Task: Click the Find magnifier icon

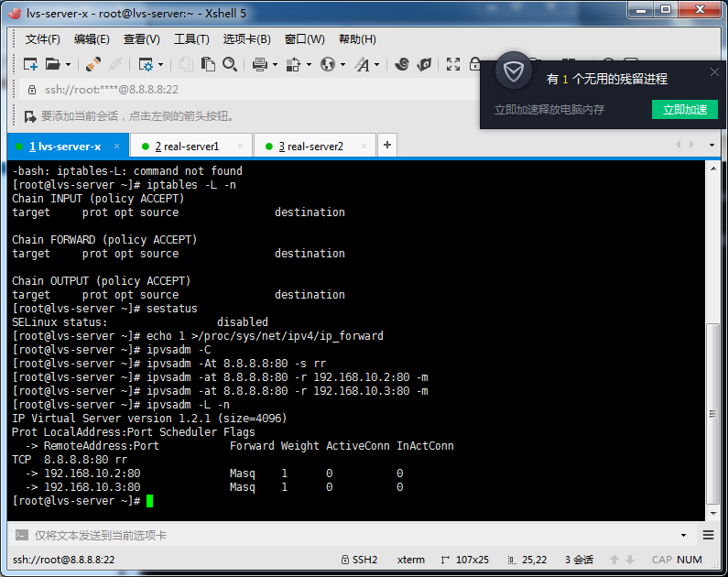Action: (x=230, y=64)
